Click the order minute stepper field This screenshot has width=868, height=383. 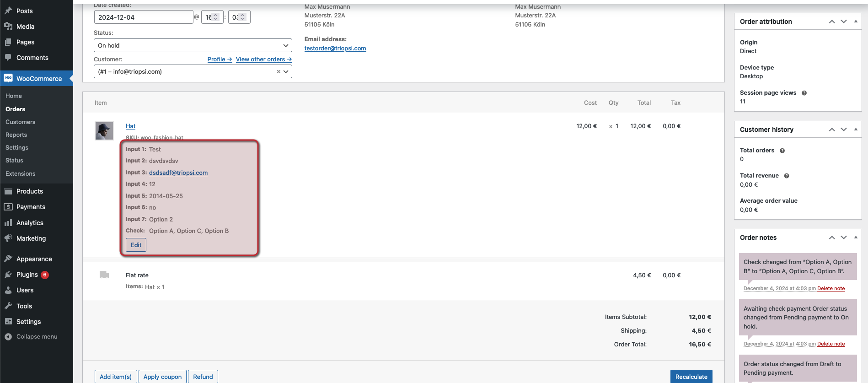239,17
